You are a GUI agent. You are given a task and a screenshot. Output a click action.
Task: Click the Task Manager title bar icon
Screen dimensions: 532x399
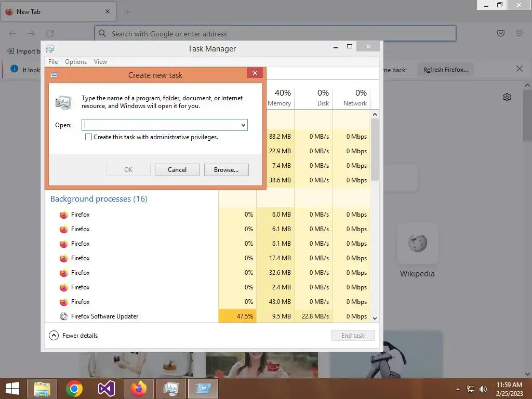pyautogui.click(x=50, y=49)
